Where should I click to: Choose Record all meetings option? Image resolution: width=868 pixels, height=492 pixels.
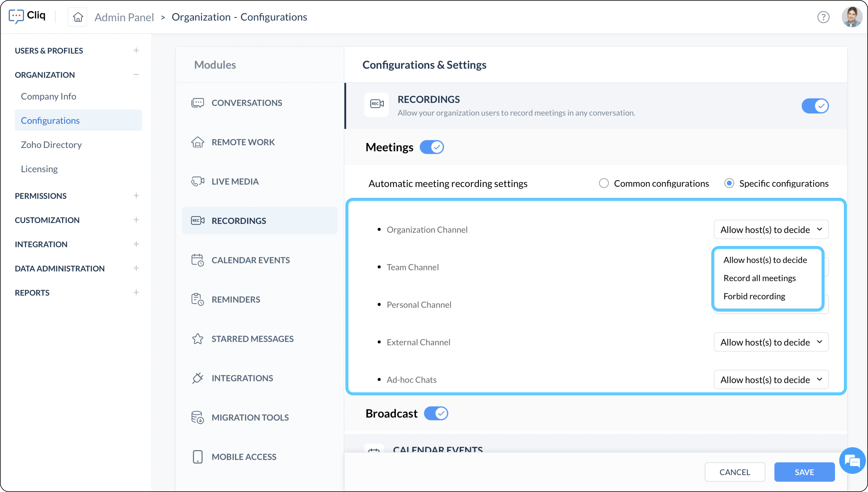tap(759, 278)
